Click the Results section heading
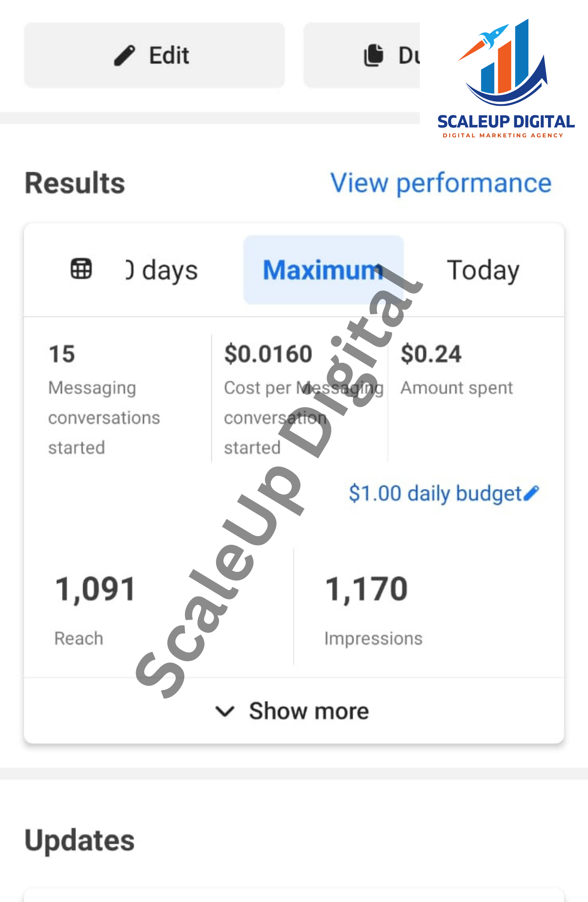 (x=75, y=183)
